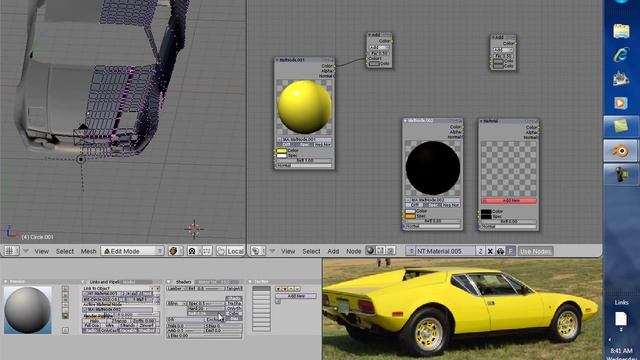
Task: Select the top preview type icon
Action: [65, 289]
